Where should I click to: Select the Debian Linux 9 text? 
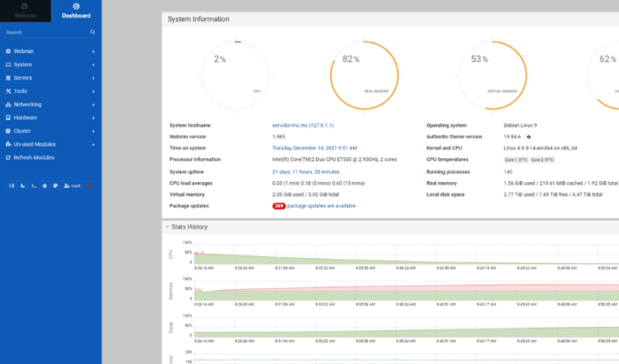[520, 126]
